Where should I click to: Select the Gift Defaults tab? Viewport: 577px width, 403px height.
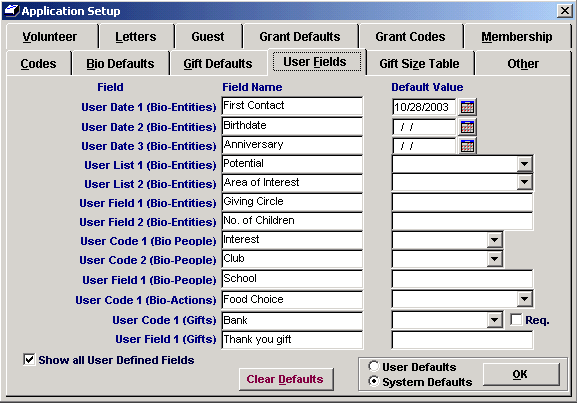tap(218, 64)
